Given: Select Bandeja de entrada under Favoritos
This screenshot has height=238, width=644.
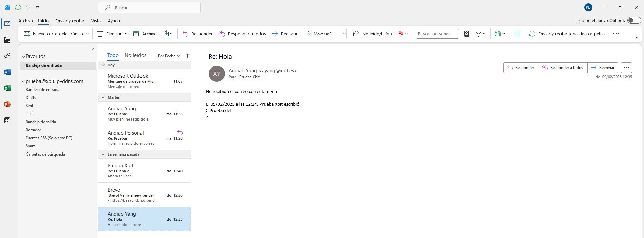Looking at the screenshot, I should (x=58, y=65).
